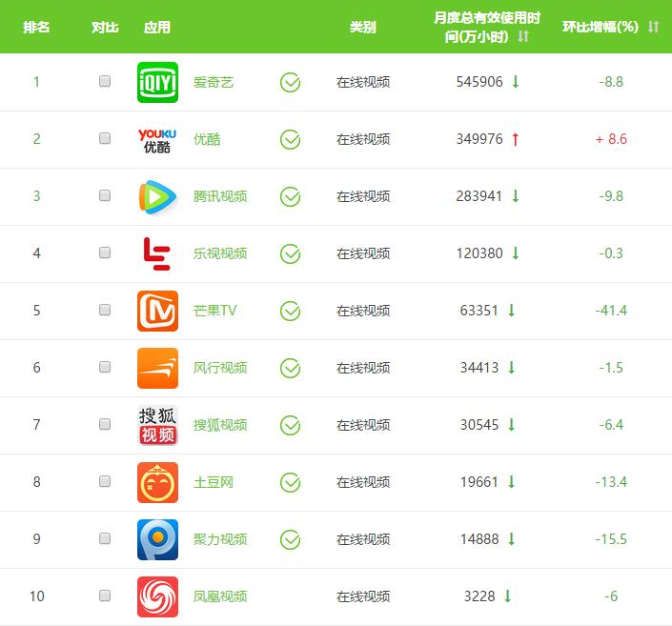
Task: Open the 搜狐视频 app link
Action: coord(220,425)
